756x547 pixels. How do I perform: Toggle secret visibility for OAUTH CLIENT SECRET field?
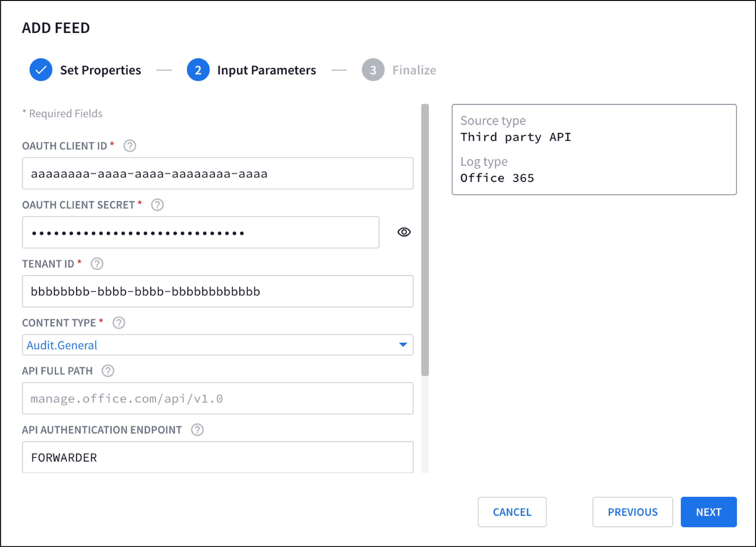(404, 232)
